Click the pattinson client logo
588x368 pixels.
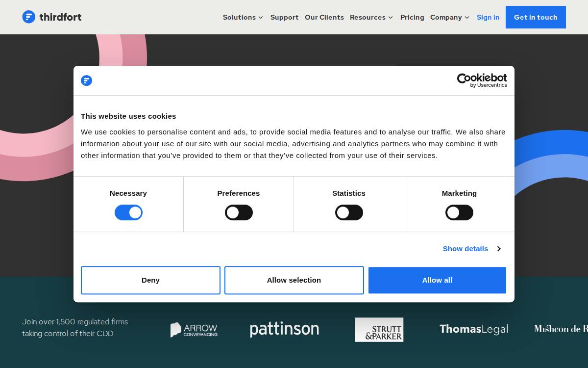pos(284,329)
